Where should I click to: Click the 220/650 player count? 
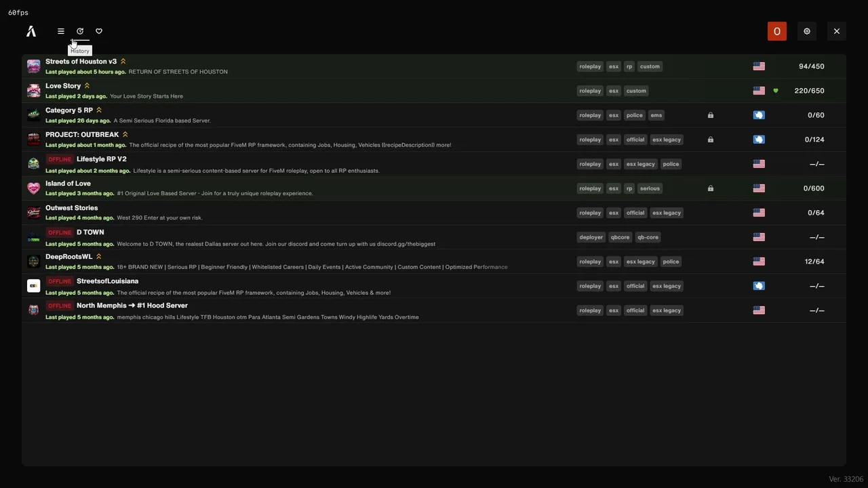[810, 91]
